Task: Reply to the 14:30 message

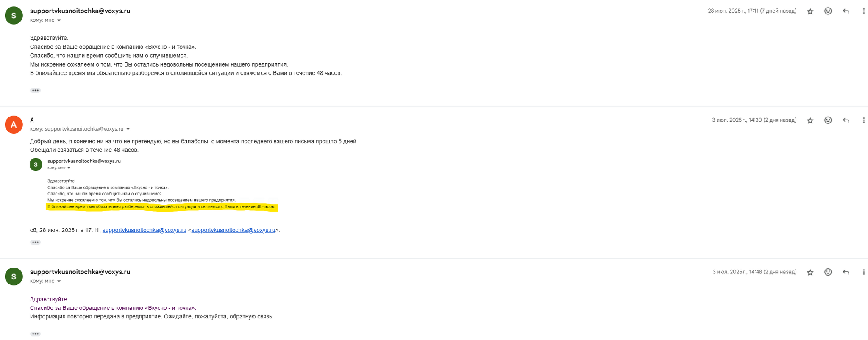Action: point(846,120)
